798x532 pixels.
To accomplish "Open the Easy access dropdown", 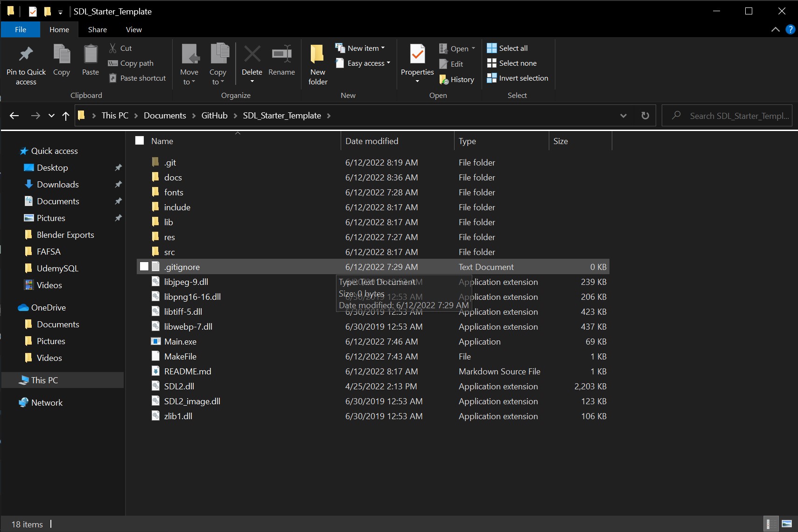I will (363, 63).
